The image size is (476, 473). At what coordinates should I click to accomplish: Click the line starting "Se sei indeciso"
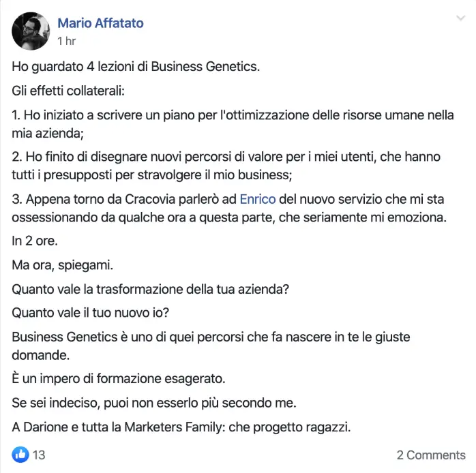pyautogui.click(x=154, y=403)
